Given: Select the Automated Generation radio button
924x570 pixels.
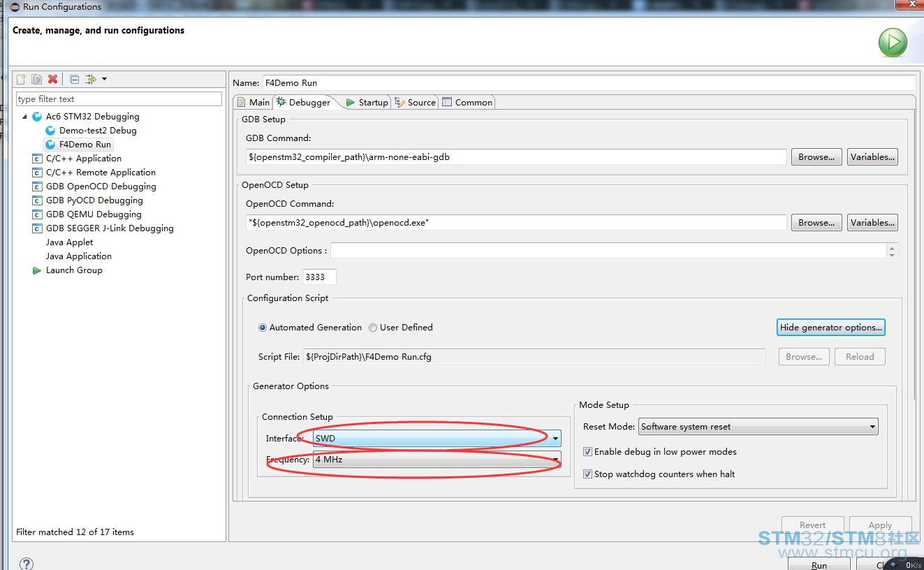Looking at the screenshot, I should pyautogui.click(x=263, y=328).
